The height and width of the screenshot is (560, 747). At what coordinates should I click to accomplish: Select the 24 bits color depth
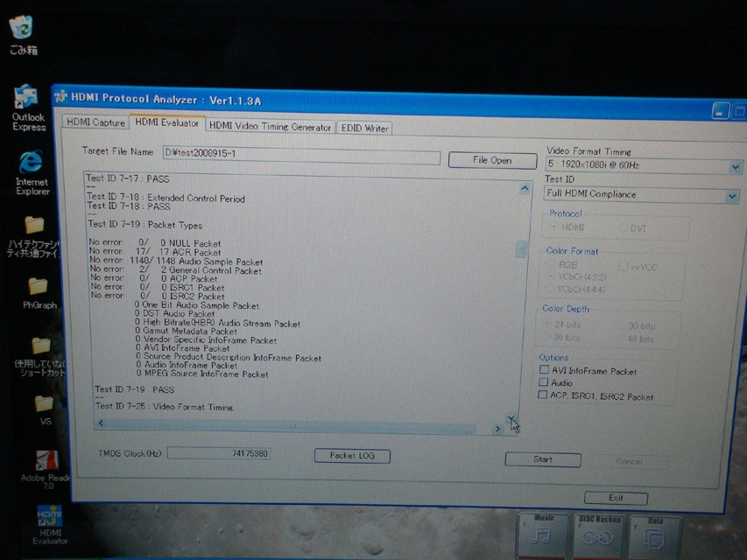pos(546,324)
